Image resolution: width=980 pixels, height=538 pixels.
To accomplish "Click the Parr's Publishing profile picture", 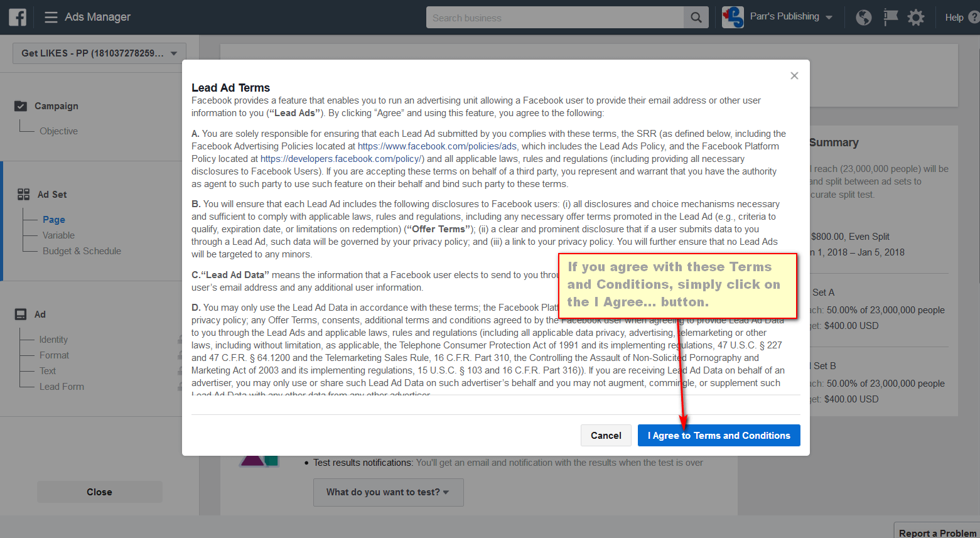I will click(733, 17).
